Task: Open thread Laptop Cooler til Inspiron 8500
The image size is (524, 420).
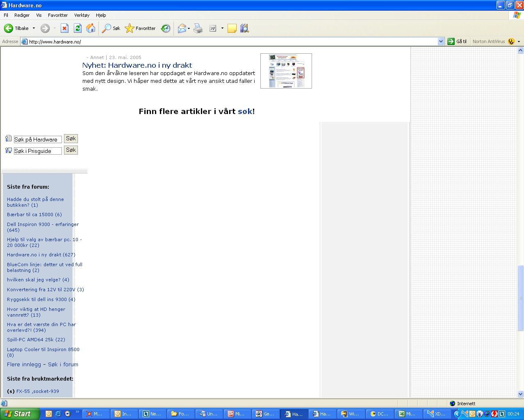Action: pos(43,352)
